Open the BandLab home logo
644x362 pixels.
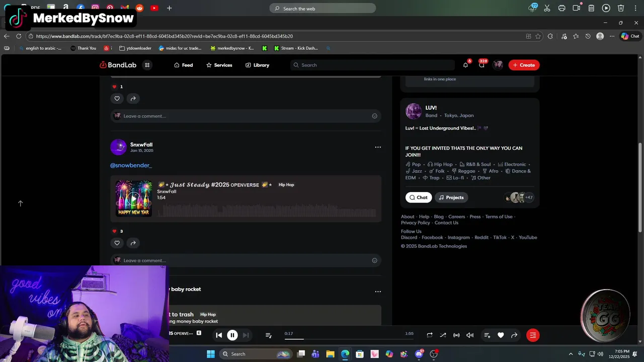click(118, 65)
